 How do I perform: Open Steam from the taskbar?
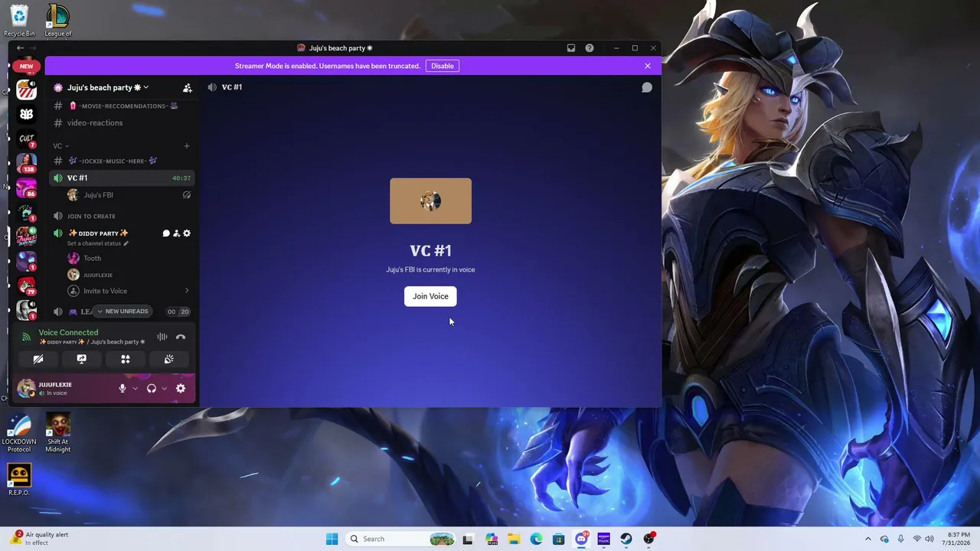pyautogui.click(x=626, y=539)
